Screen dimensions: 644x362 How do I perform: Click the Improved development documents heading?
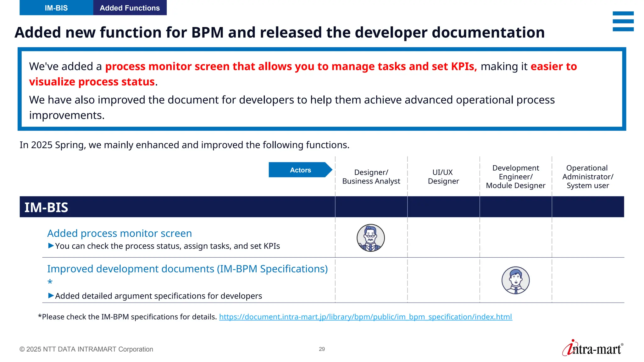pos(187,269)
